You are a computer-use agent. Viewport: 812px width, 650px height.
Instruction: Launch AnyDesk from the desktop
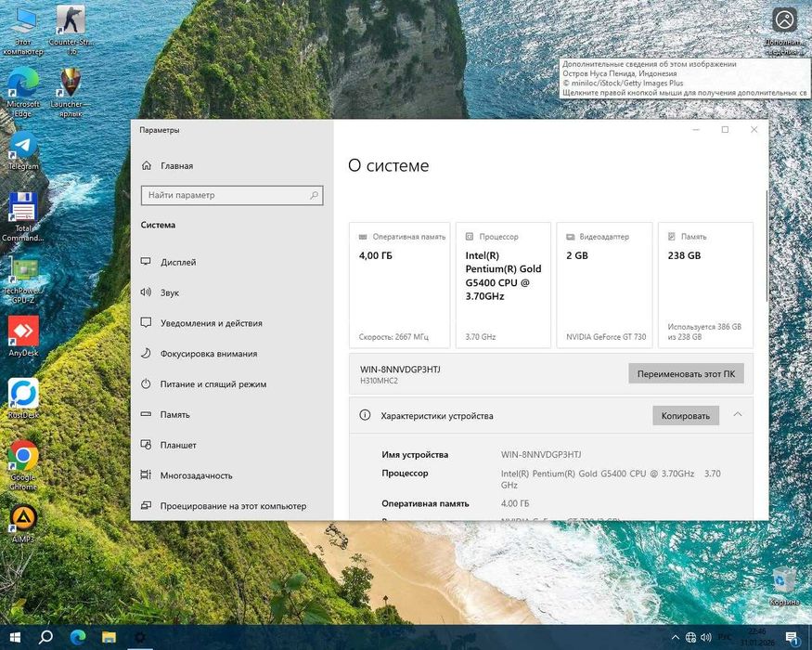coord(23,336)
